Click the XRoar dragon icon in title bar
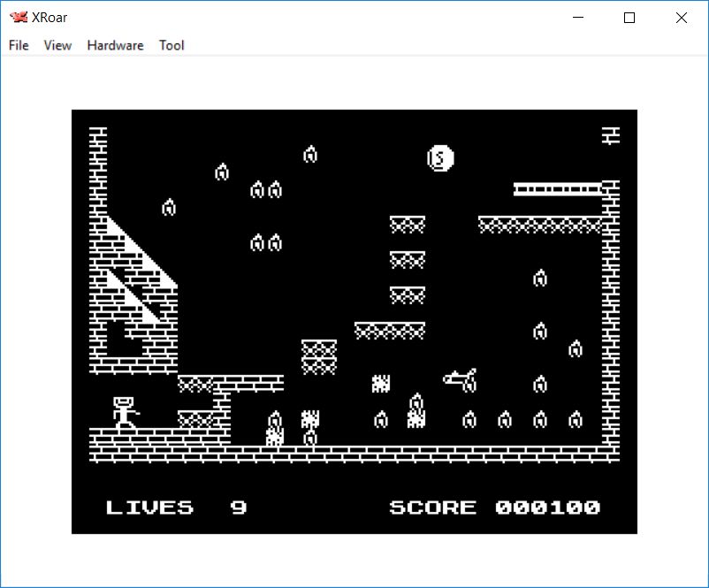The height and width of the screenshot is (588, 709). 18,18
